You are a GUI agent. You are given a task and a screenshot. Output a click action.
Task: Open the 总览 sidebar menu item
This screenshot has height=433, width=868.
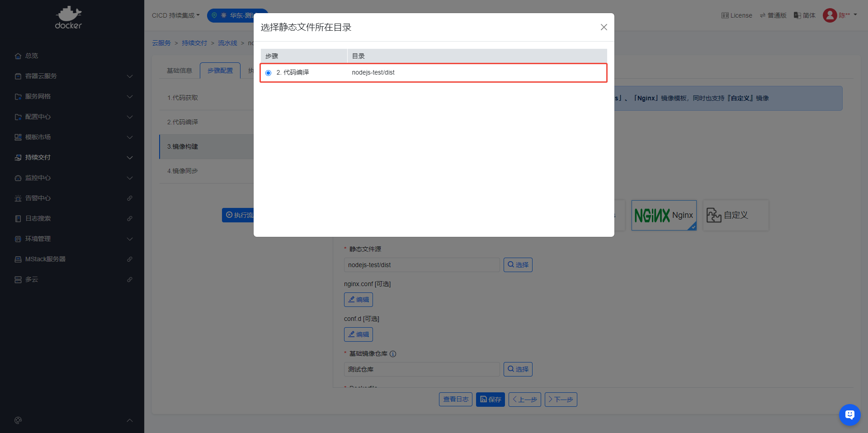(32, 56)
